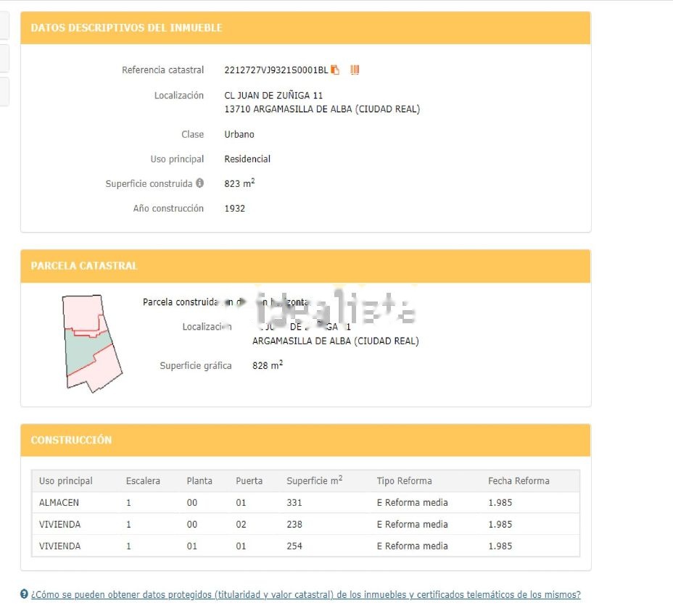The height and width of the screenshot is (616, 673).
Task: Copy the cadastral reference with the copy icon
Action: 335,70
